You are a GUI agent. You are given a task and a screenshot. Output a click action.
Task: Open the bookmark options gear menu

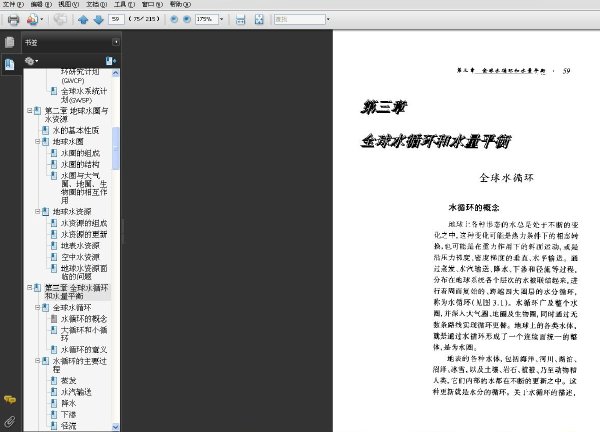coord(31,61)
